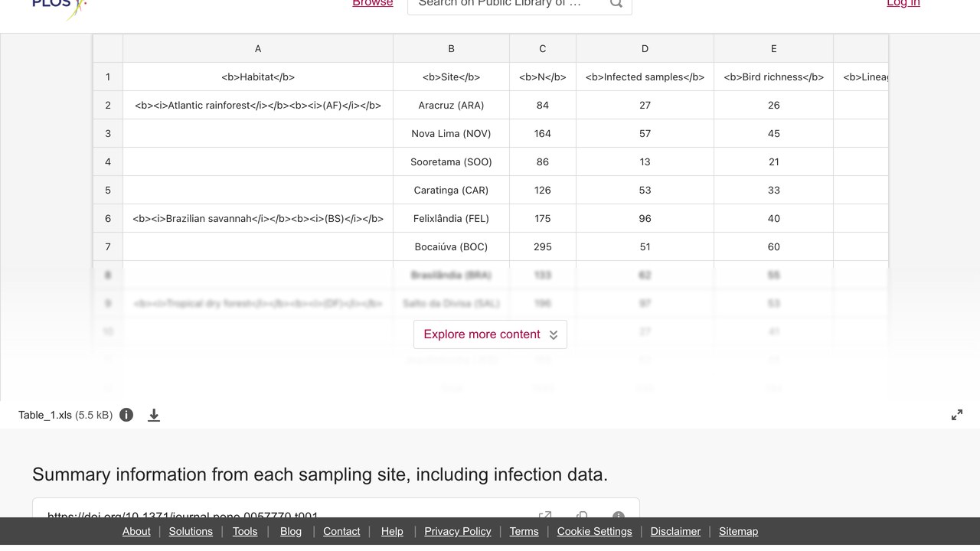This screenshot has width=980, height=551.
Task: Open the Contact footer link
Action: [341, 531]
